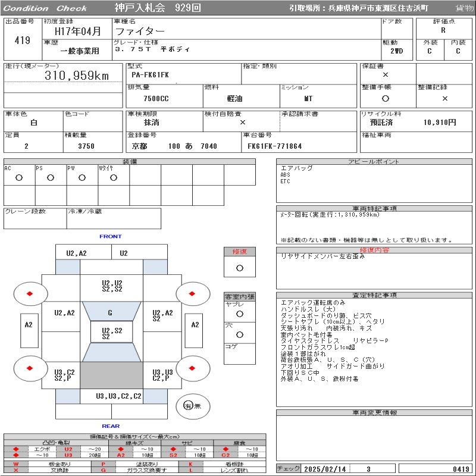476x476 pixels.
Task: Click the 保証書 cross mark
Action: [x=386, y=75]
